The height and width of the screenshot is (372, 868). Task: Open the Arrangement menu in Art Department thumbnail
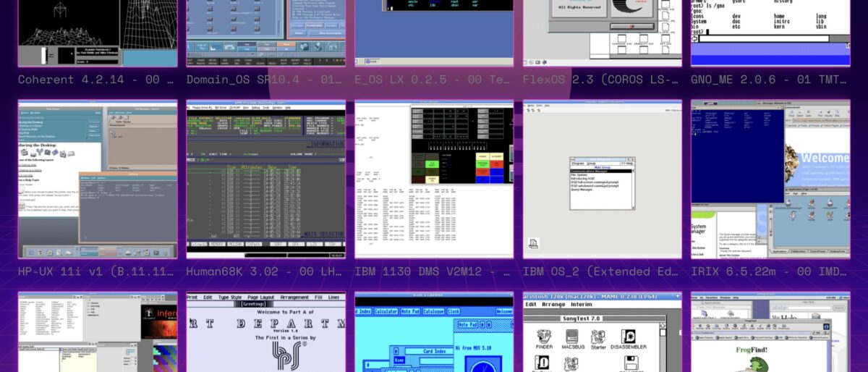(294, 297)
